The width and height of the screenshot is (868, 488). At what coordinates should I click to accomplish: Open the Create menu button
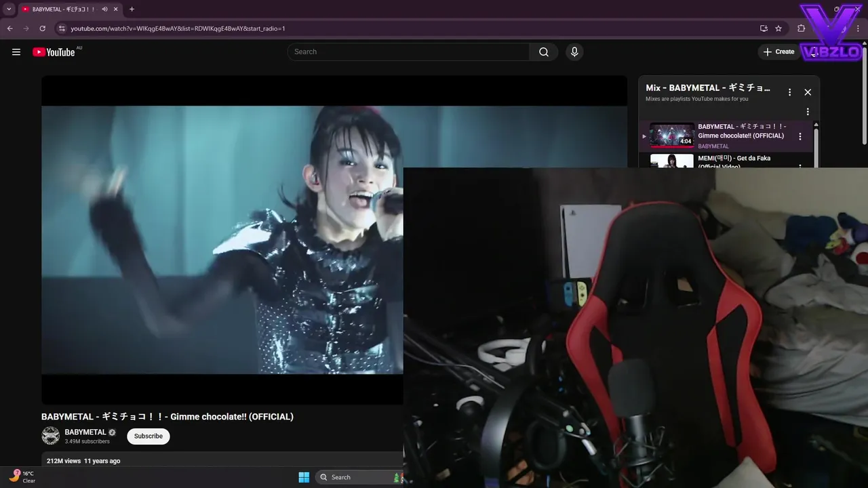(778, 52)
